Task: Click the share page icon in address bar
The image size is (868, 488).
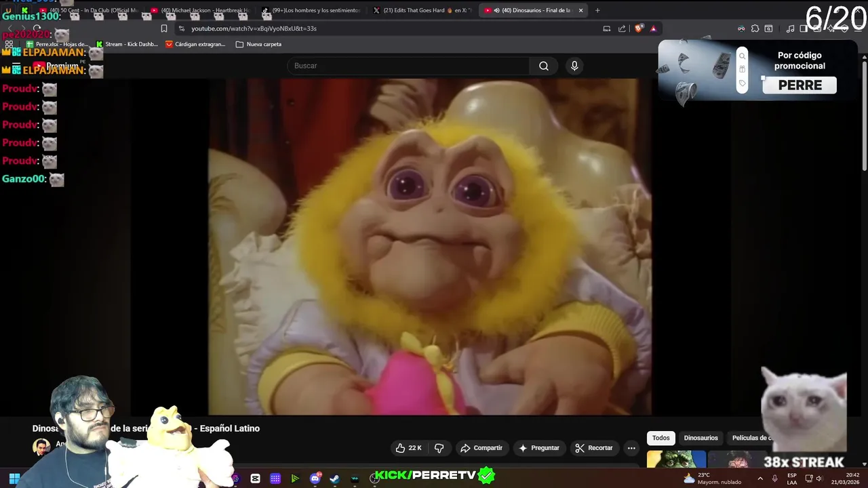Action: tap(622, 28)
